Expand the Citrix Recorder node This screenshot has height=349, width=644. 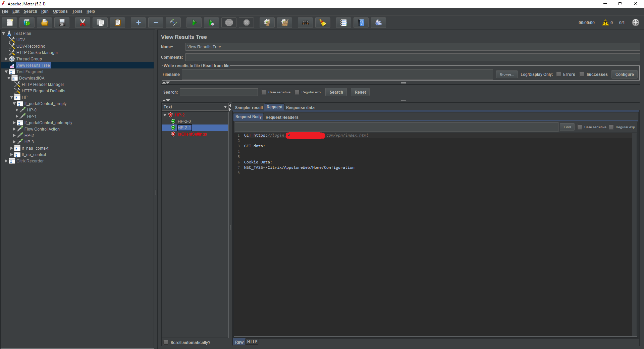[x=6, y=161]
